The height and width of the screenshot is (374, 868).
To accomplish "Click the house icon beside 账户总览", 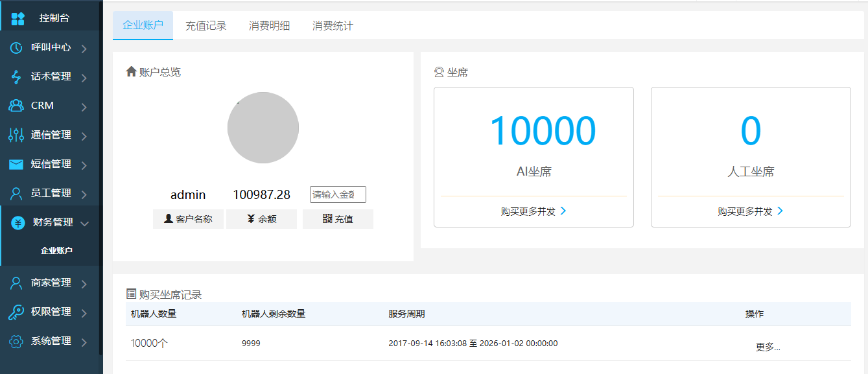I will pos(130,71).
